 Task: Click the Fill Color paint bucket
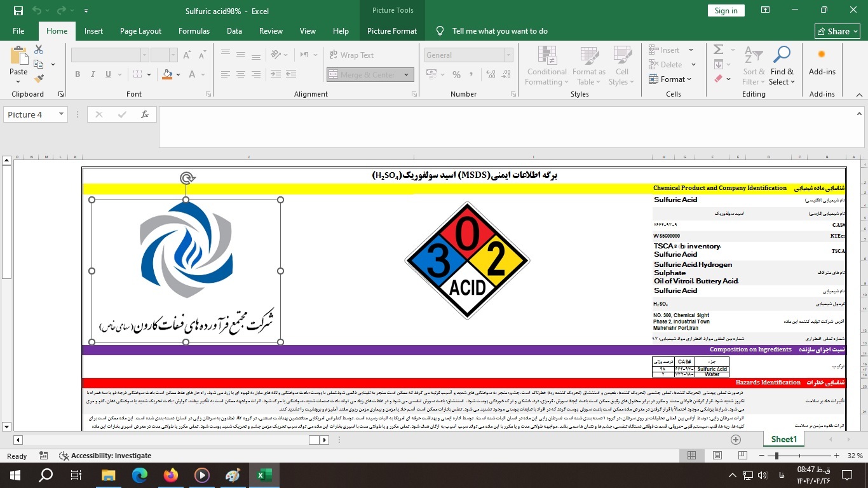167,74
